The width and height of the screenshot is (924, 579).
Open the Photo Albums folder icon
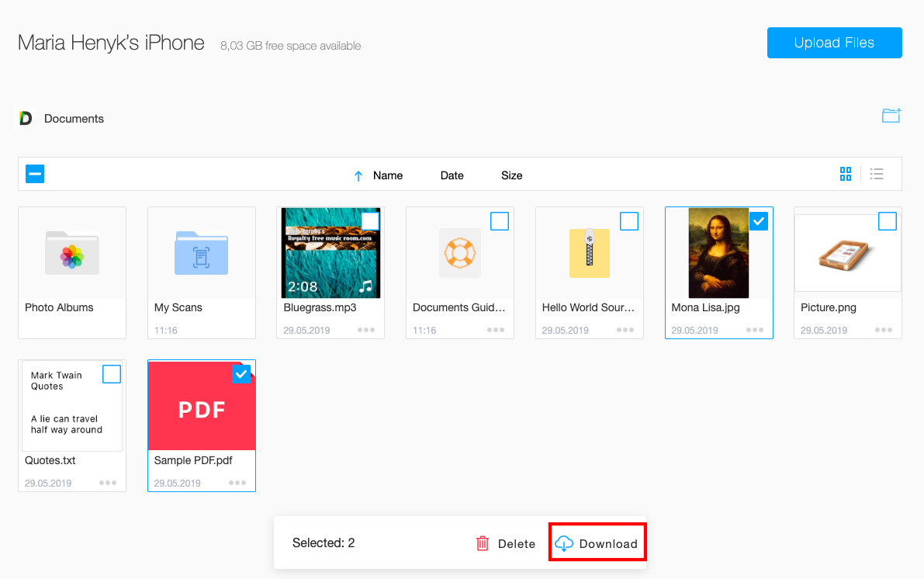pos(72,253)
